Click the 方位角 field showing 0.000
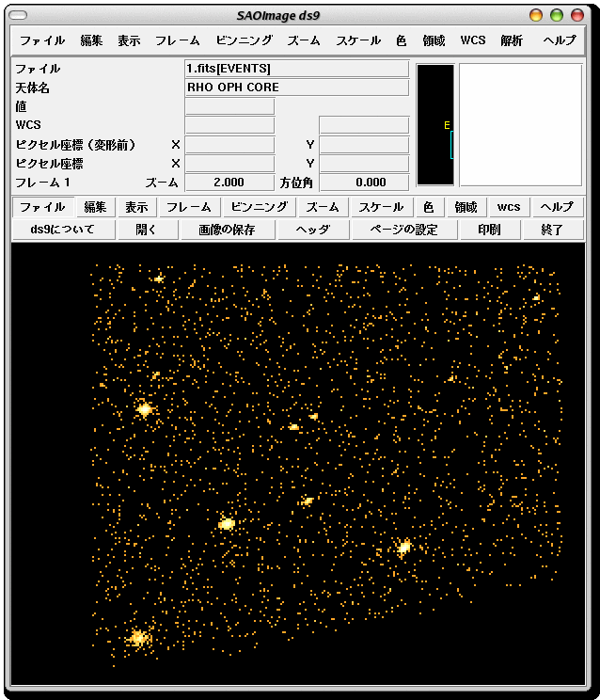The image size is (600, 700). pyautogui.click(x=364, y=183)
